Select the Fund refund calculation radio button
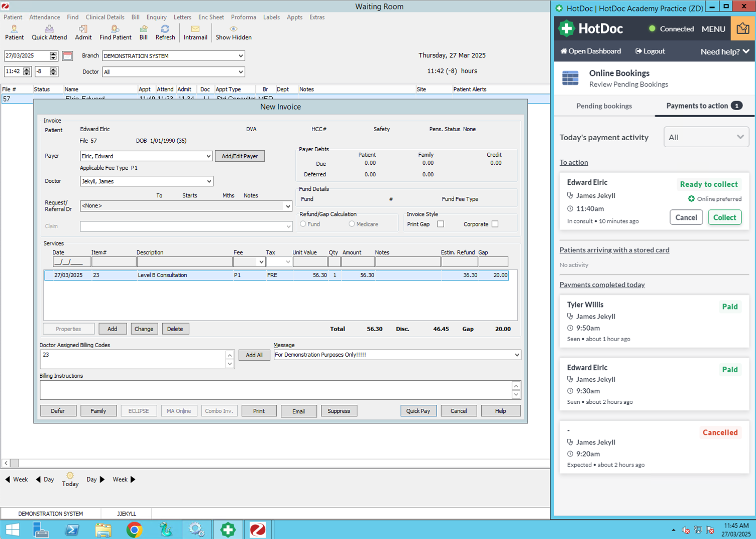 coord(303,224)
